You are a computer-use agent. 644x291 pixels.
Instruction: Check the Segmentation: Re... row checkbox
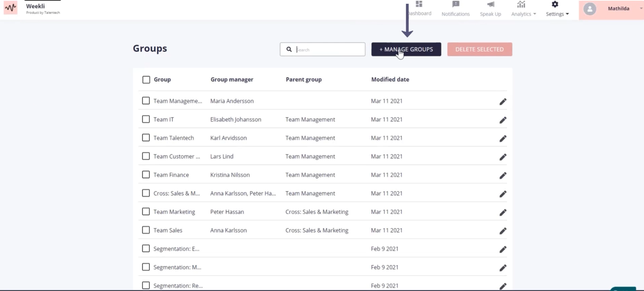click(146, 285)
